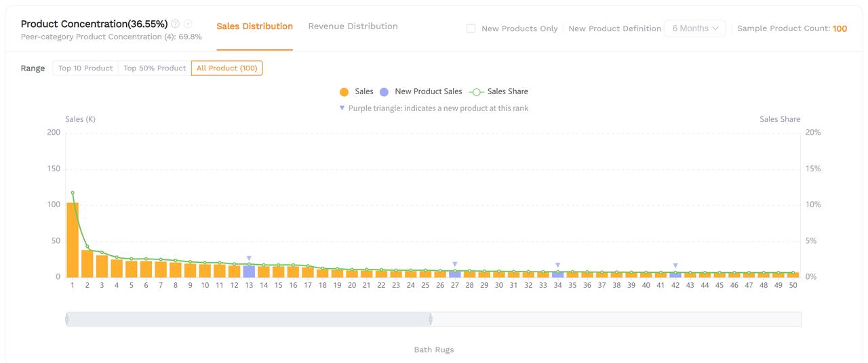Screen dimensions: 868x363
Task: Click purple triangle marker above rank 34
Action: 557,265
